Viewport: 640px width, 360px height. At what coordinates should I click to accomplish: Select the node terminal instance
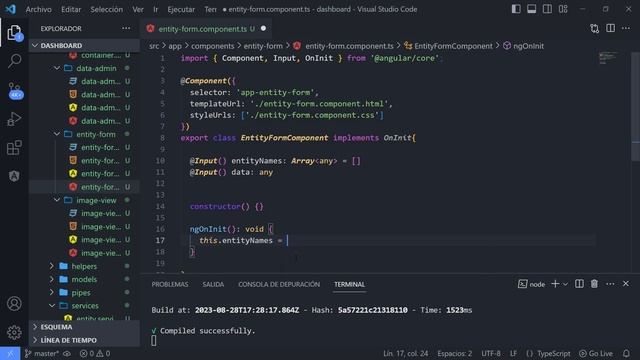click(531, 284)
